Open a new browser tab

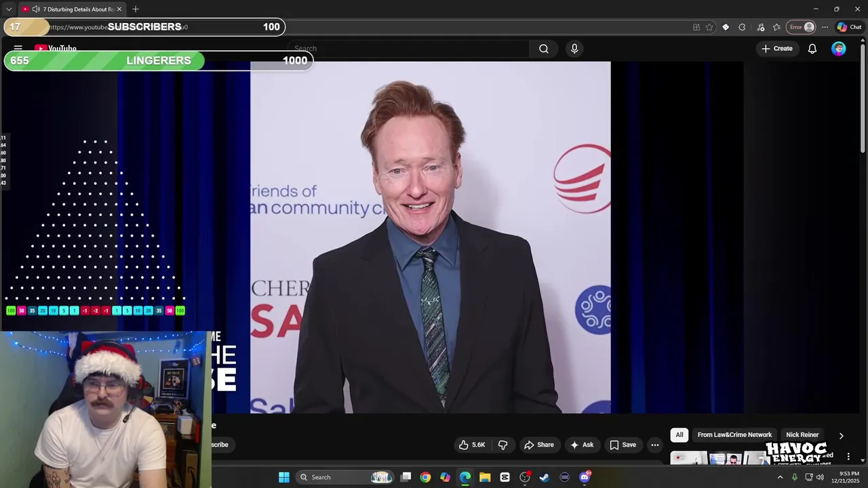tap(136, 9)
